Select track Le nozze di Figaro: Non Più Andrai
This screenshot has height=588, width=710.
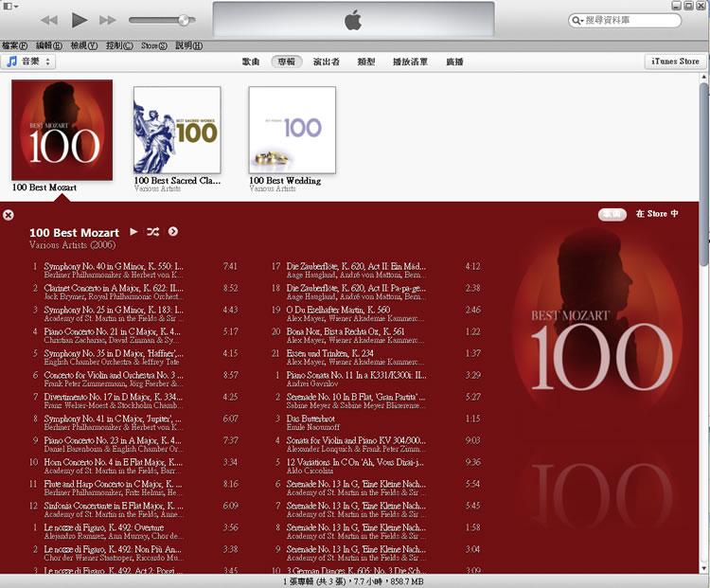point(133,553)
